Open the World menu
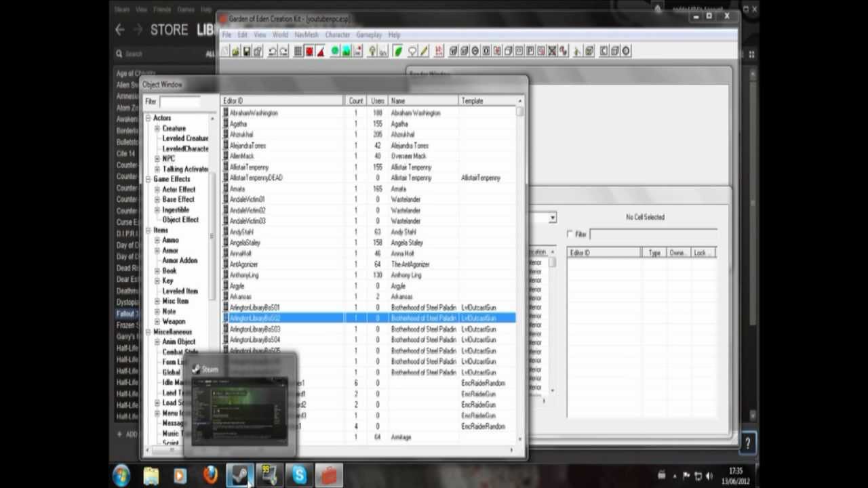 tap(280, 35)
